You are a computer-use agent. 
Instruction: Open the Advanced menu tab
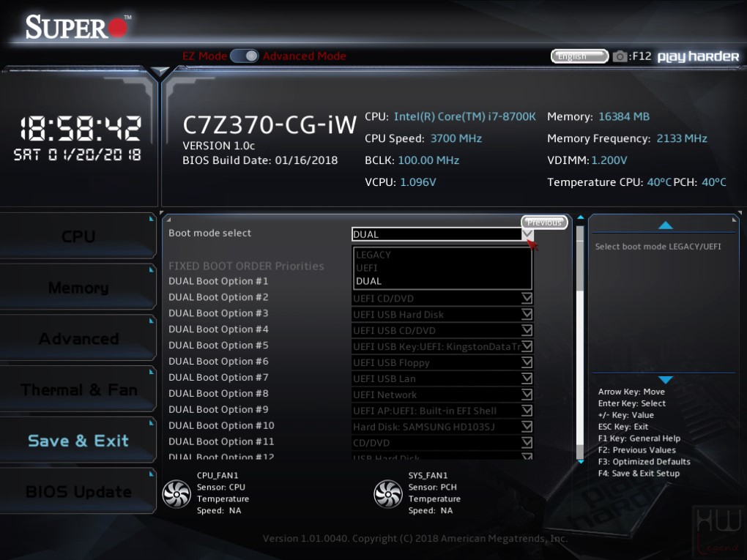tap(78, 339)
